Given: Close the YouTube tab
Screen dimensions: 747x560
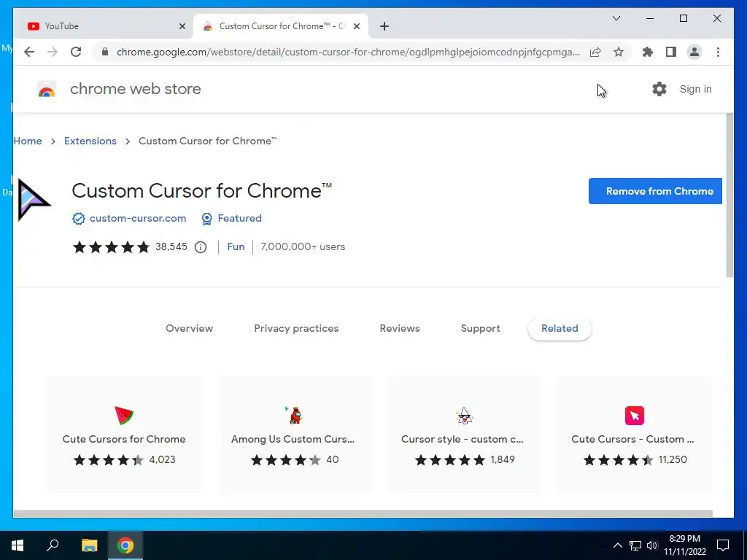Looking at the screenshot, I should (x=182, y=27).
